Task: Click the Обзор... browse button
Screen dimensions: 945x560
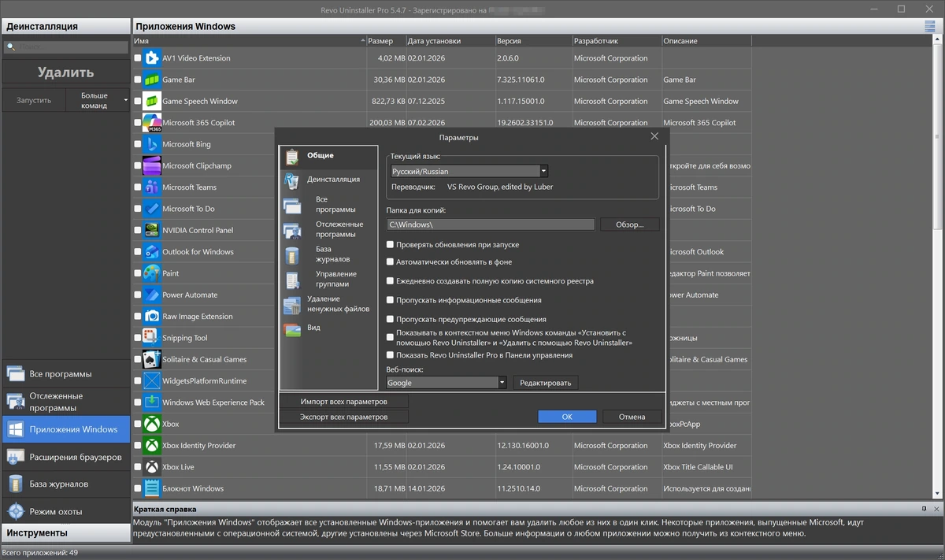Action: pyautogui.click(x=630, y=224)
